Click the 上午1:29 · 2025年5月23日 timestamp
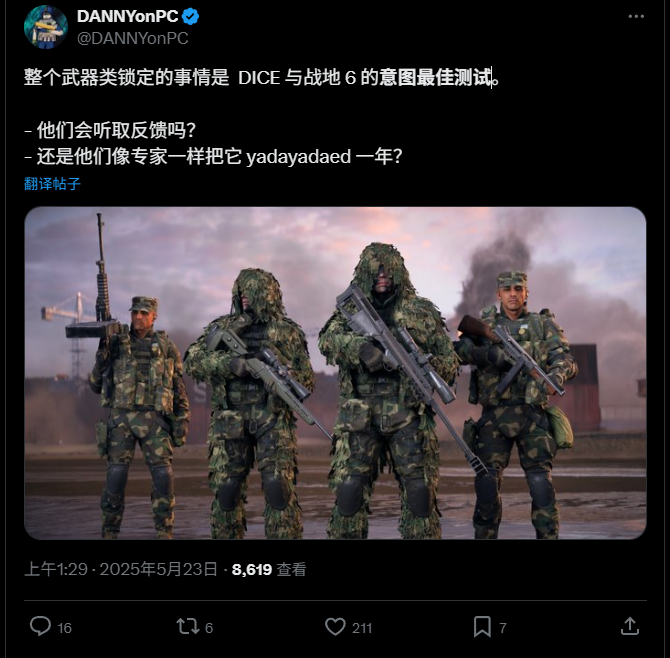The width and height of the screenshot is (670, 658). coord(121,569)
